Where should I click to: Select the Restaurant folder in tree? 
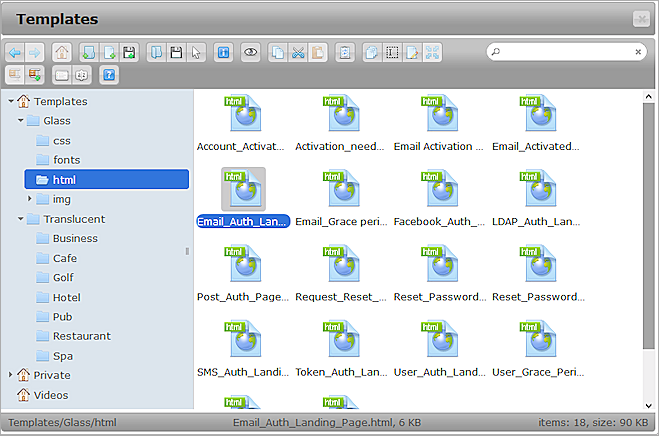[x=81, y=336]
